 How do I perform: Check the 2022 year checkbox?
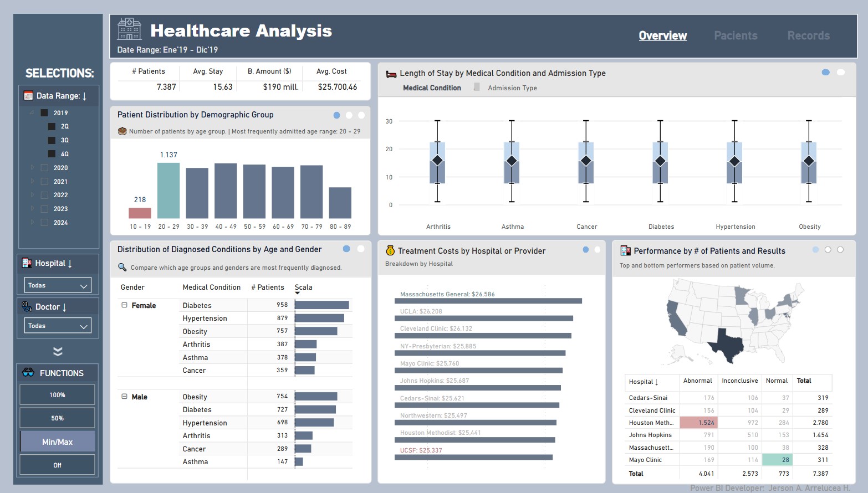click(44, 195)
